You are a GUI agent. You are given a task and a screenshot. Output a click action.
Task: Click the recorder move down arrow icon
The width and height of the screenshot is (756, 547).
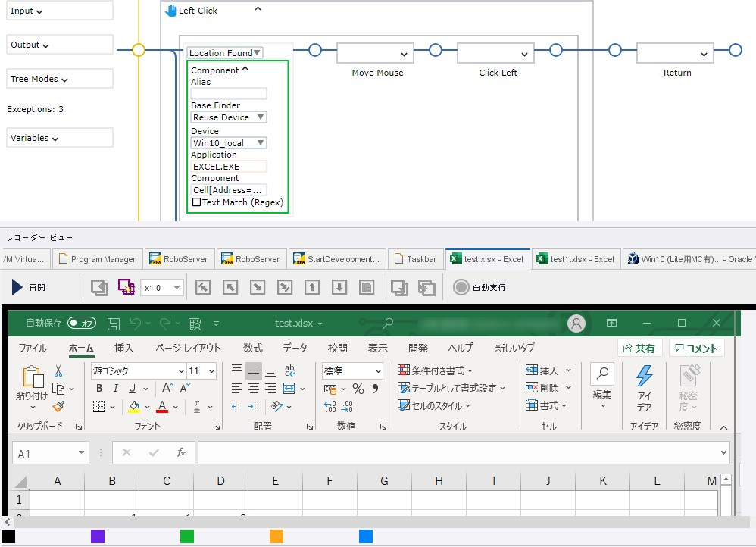click(339, 288)
